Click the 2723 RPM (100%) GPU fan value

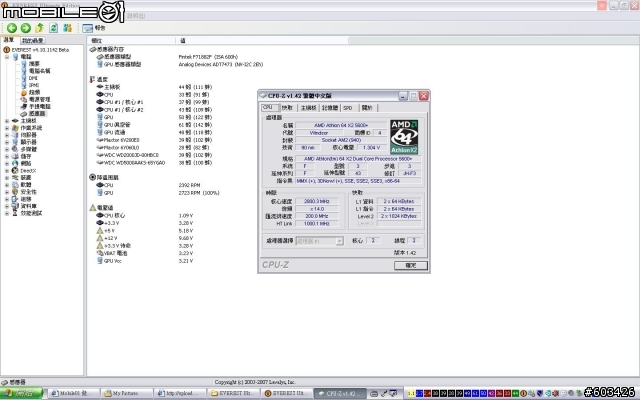coord(199,193)
